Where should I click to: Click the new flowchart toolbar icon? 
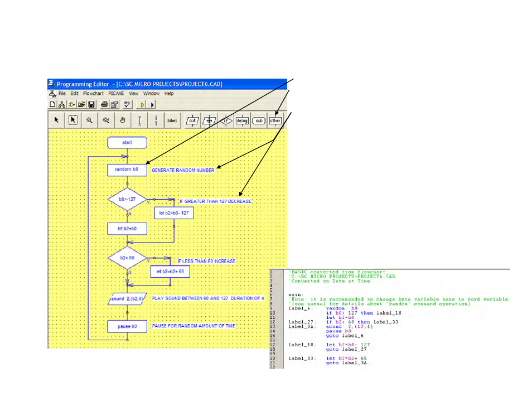click(x=62, y=104)
